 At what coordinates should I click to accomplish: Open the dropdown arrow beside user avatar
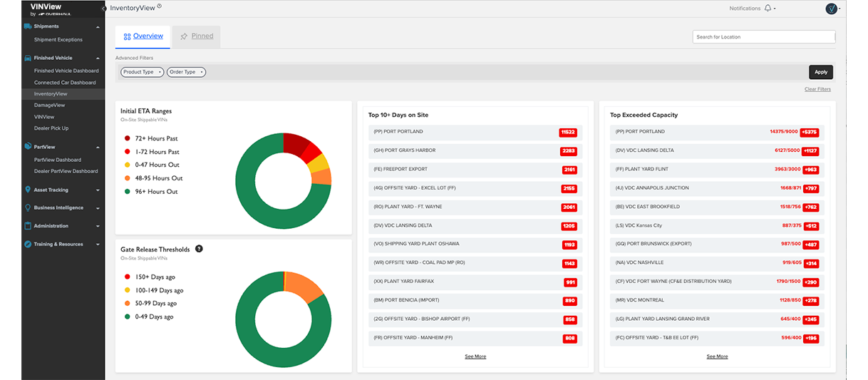coord(839,9)
